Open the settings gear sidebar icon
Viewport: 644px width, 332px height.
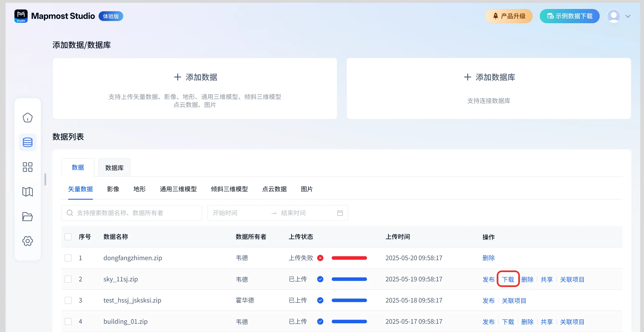pyautogui.click(x=27, y=241)
